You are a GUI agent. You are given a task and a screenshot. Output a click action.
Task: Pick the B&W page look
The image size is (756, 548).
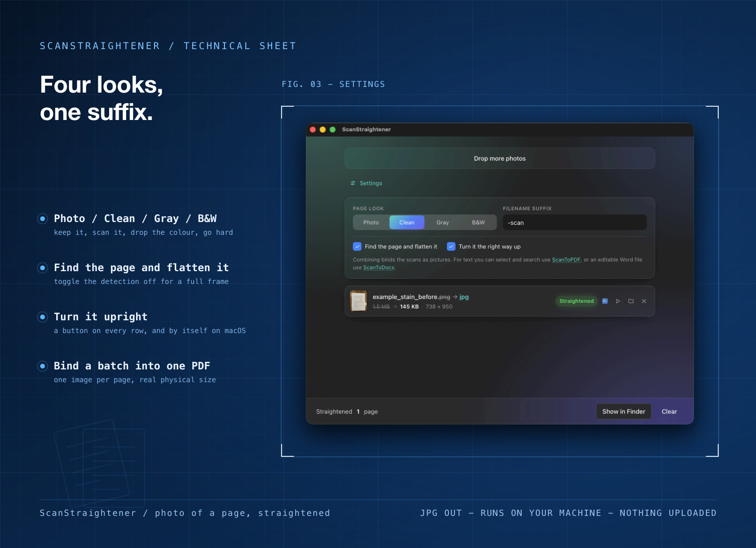click(x=478, y=223)
